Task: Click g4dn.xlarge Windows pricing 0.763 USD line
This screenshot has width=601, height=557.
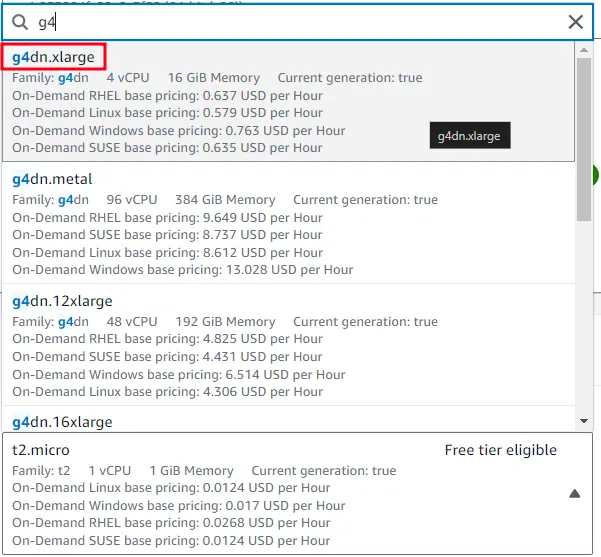Action: coord(179,130)
